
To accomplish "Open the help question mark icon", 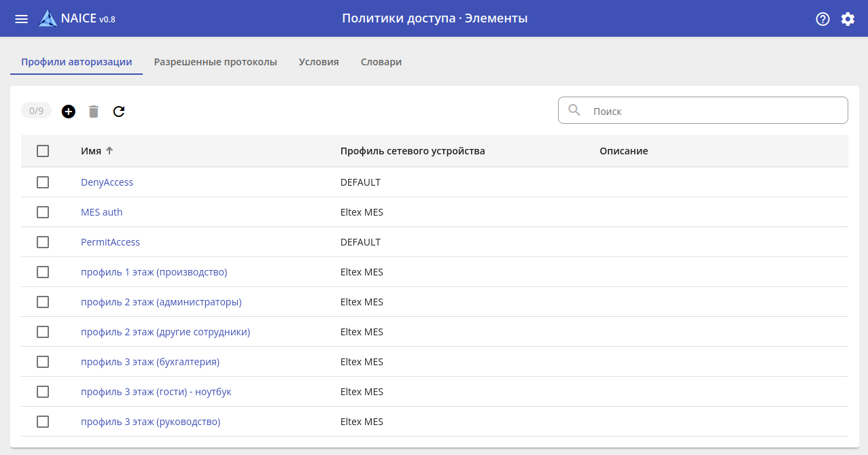I will tap(822, 19).
